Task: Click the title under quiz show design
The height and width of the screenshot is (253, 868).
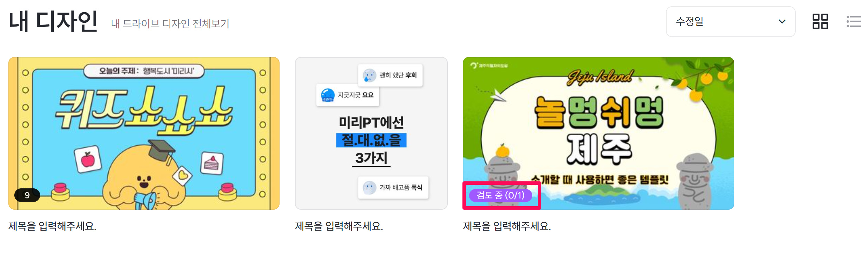Action: pos(52,226)
